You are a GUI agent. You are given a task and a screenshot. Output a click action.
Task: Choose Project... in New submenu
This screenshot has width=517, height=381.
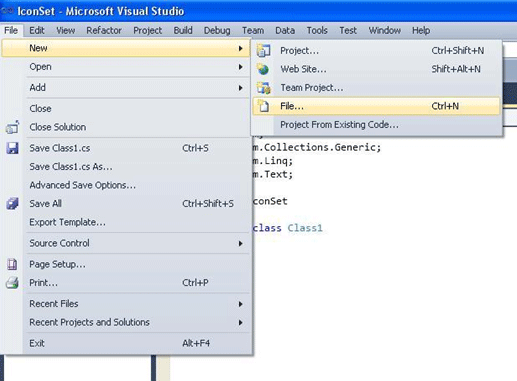click(x=377, y=51)
